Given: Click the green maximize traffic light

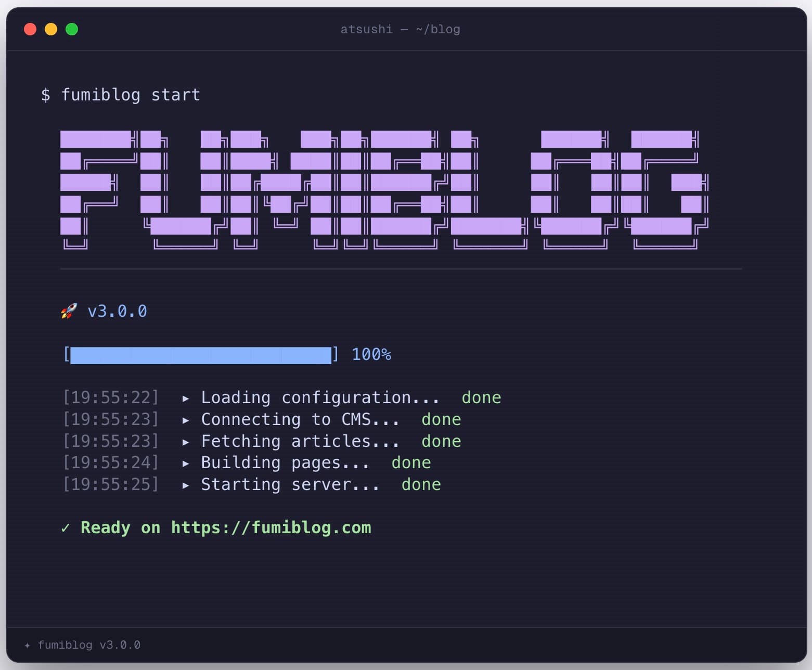Looking at the screenshot, I should tap(72, 29).
